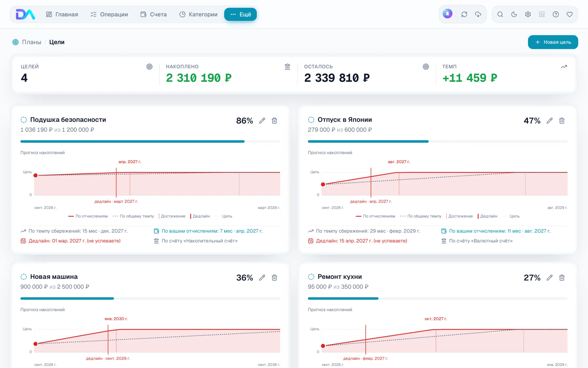The height and width of the screenshot is (368, 588).
Task: Toggle dark mode moon icon
Action: coord(514,14)
